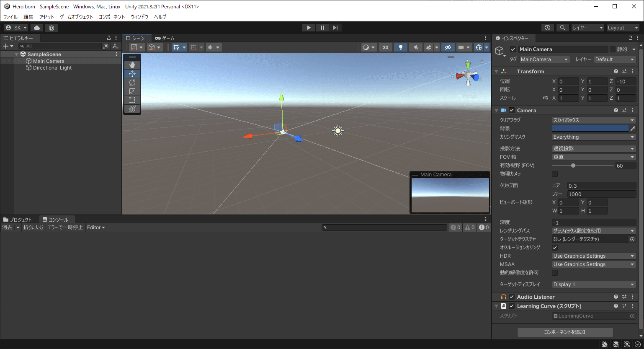Open the Default layer dropdown
Image resolution: width=644 pixels, height=349 pixels.
pos(615,59)
